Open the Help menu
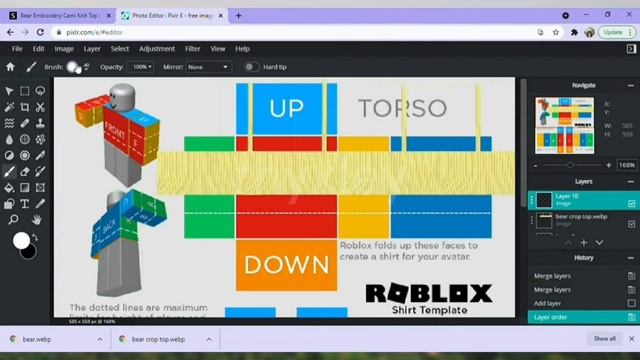The image size is (640, 360). point(242,49)
